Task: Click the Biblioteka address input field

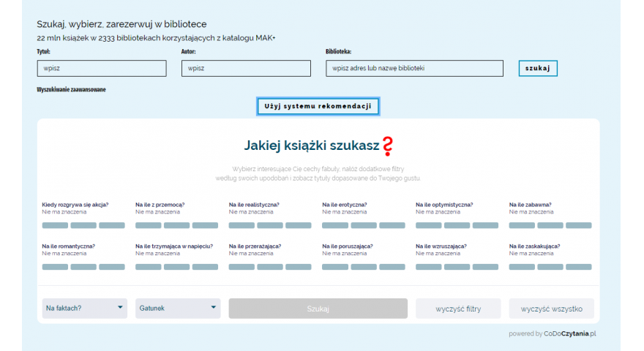Action: tap(414, 68)
